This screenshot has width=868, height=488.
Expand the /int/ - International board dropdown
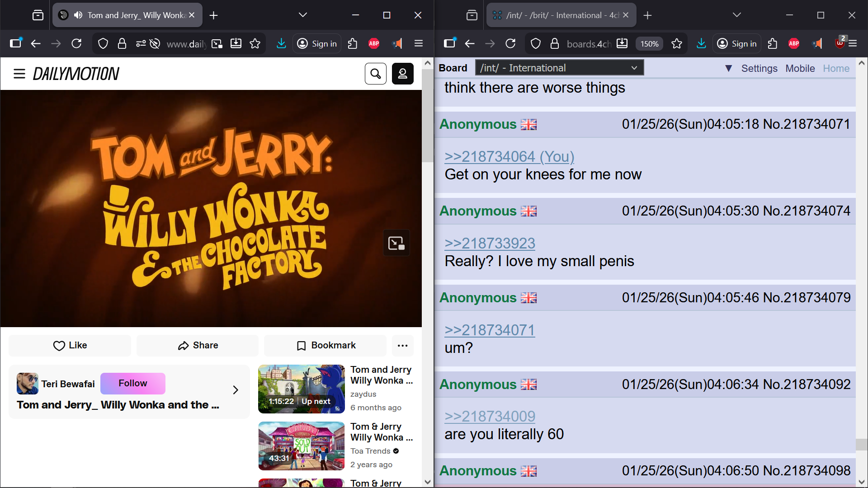click(x=559, y=68)
